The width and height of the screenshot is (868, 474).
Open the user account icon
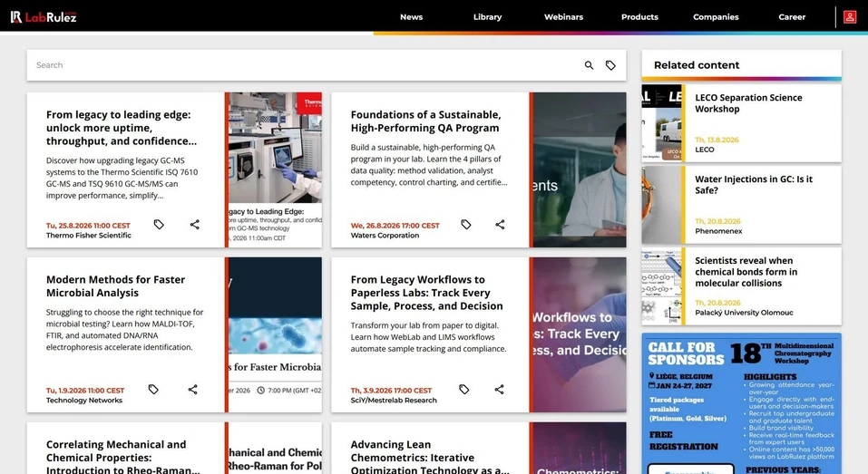coord(850,17)
